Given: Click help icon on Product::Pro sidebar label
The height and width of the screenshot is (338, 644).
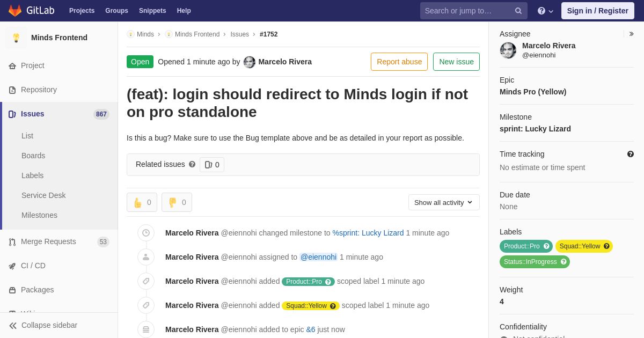Looking at the screenshot, I should pos(547,246).
